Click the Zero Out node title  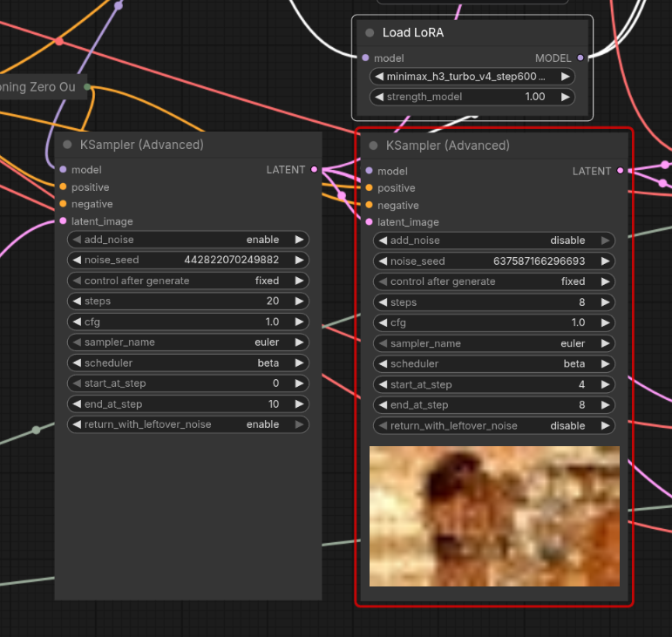37,87
